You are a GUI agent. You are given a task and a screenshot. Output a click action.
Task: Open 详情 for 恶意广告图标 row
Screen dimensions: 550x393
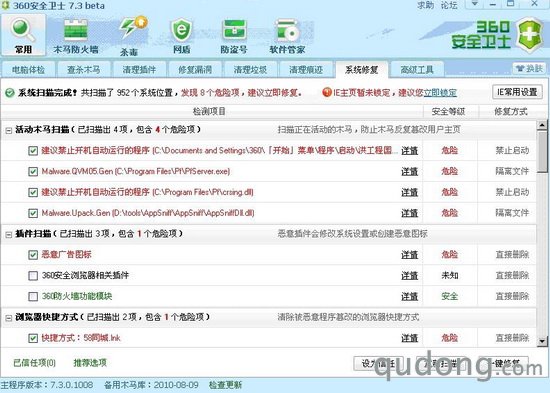point(410,255)
